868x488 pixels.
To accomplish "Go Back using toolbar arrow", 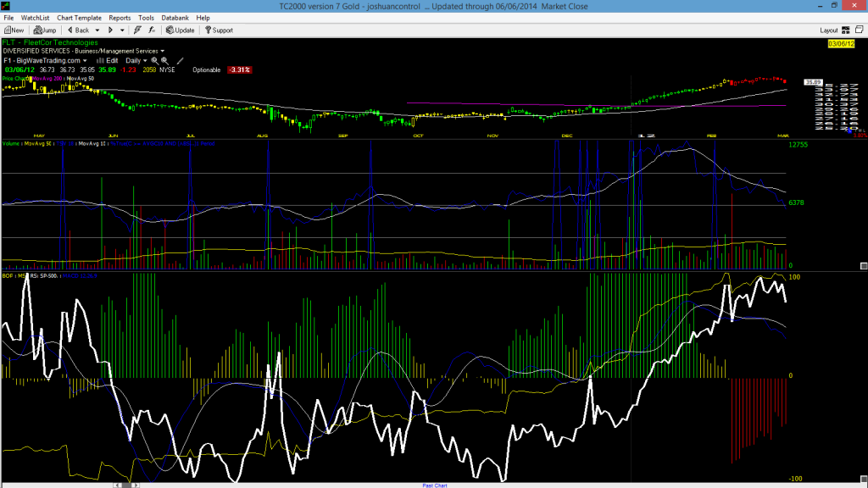I will pyautogui.click(x=78, y=30).
